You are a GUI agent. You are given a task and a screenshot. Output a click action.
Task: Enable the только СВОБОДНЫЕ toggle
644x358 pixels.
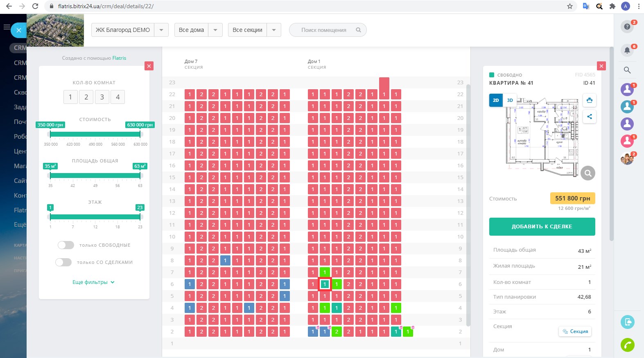(66, 245)
